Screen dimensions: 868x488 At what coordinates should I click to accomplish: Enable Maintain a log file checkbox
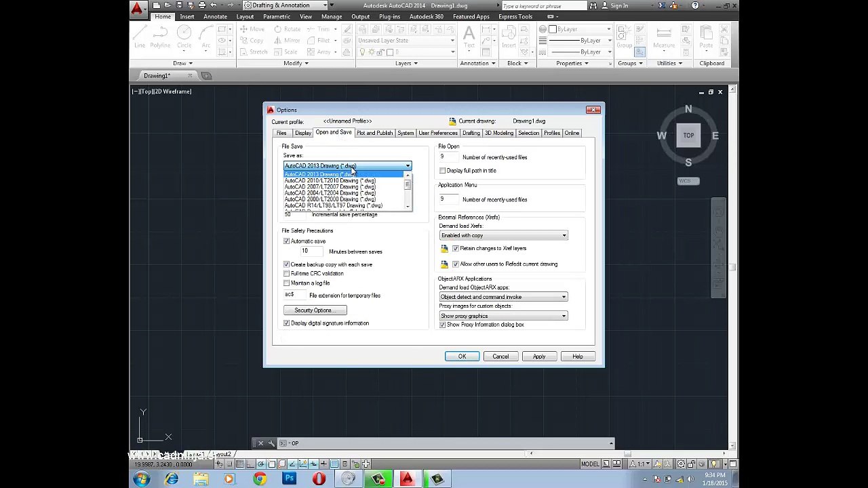(x=286, y=283)
